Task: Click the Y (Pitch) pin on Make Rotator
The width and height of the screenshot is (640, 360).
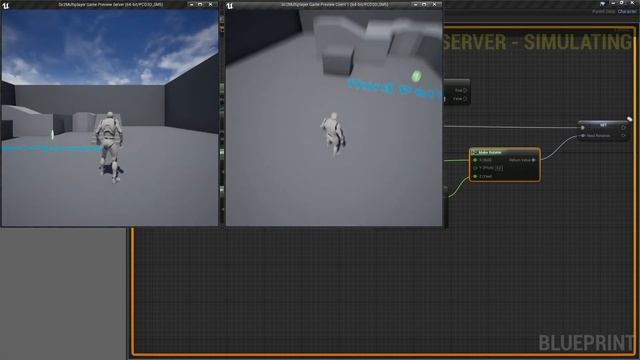Action: 475,168
